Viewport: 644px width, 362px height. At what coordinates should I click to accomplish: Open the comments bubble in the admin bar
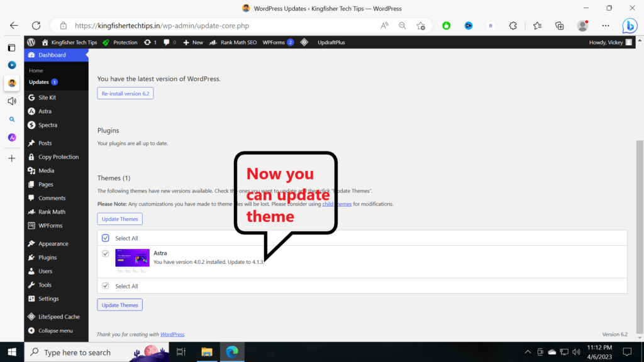(x=170, y=42)
